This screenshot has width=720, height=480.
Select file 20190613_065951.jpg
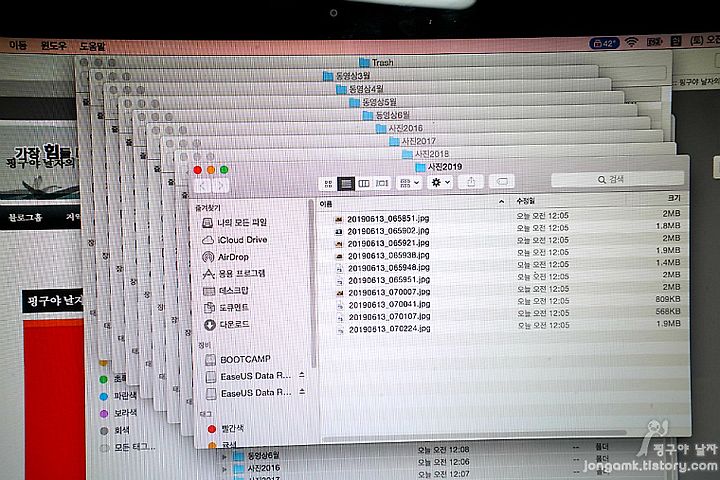click(389, 280)
